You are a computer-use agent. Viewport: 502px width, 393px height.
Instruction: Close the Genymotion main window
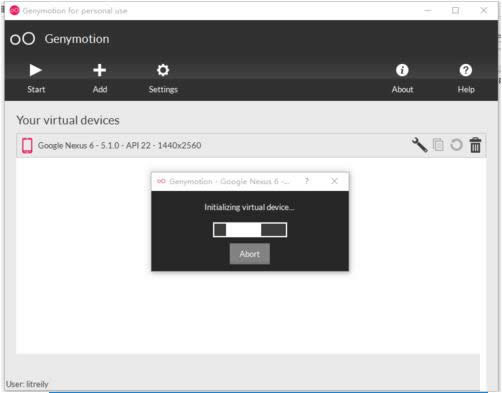tap(484, 11)
